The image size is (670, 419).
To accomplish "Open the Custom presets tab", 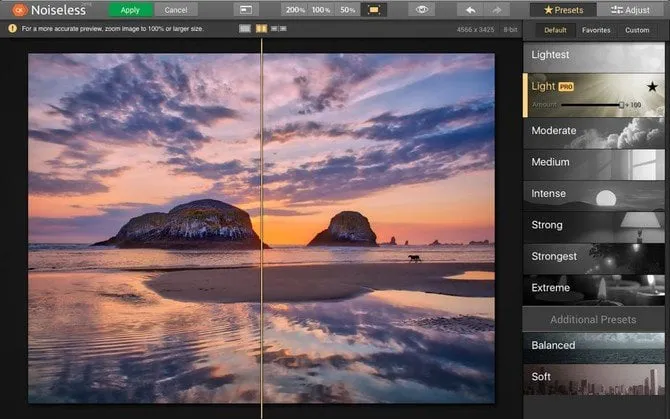I will (637, 30).
